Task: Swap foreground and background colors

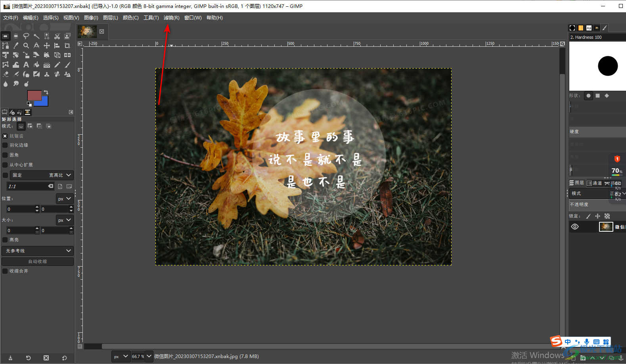Action: point(46,92)
